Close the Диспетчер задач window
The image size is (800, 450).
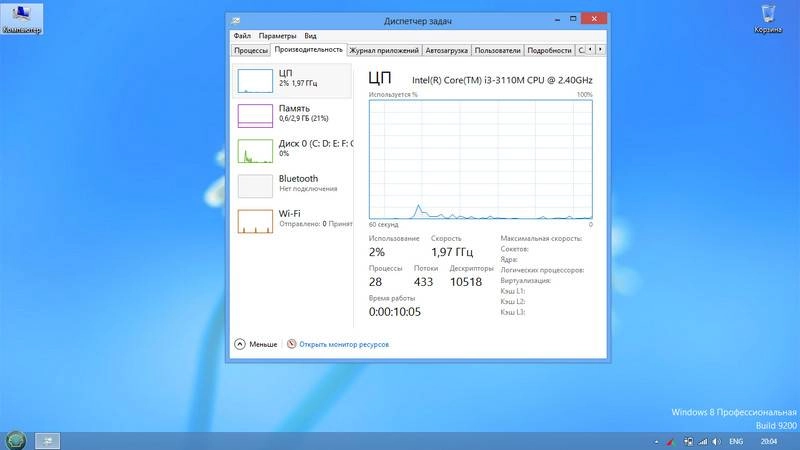click(x=594, y=18)
